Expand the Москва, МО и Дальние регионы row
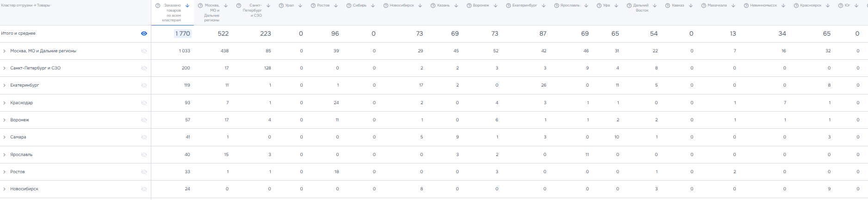 4,51
